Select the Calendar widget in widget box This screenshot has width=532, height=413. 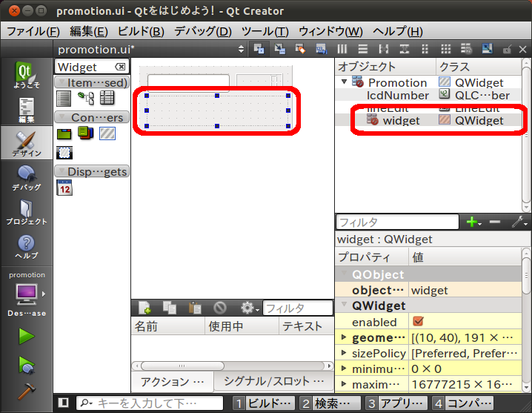[64, 188]
